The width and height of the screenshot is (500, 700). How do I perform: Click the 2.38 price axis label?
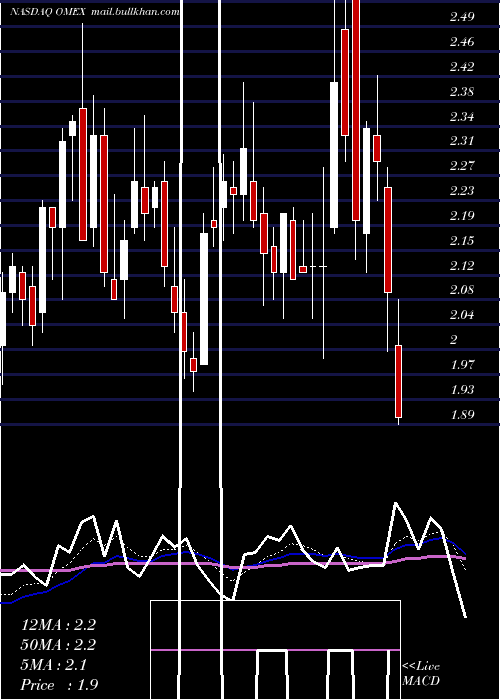pos(462,92)
